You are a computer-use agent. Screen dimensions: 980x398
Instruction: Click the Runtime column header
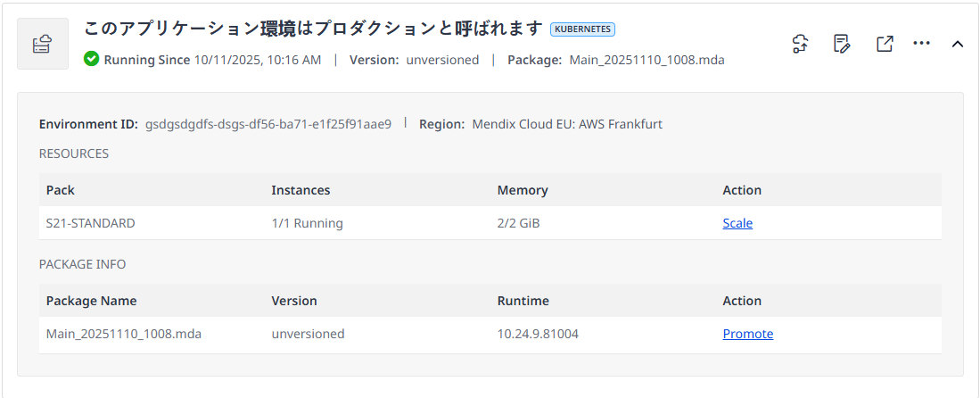tap(523, 301)
